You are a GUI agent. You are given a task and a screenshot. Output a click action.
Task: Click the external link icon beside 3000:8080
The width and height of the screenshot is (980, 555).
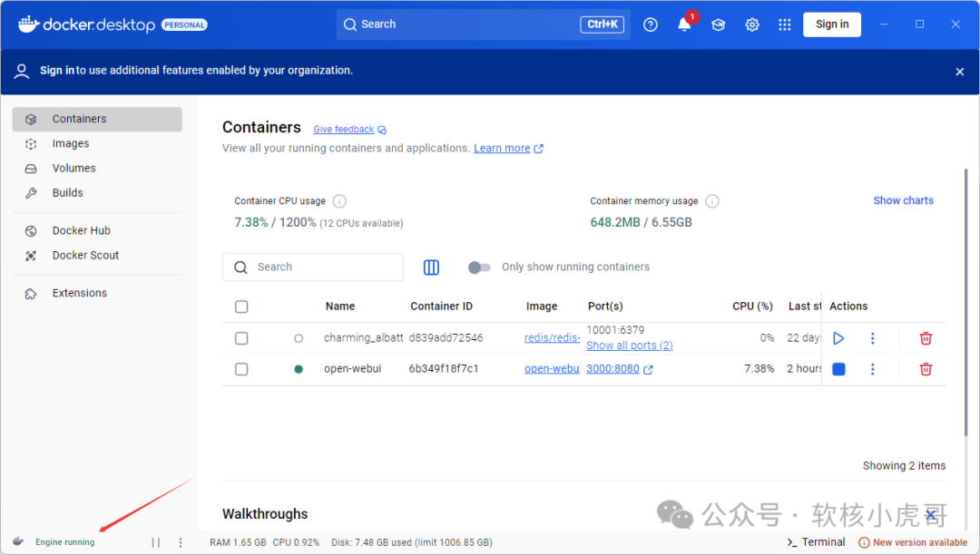648,370
